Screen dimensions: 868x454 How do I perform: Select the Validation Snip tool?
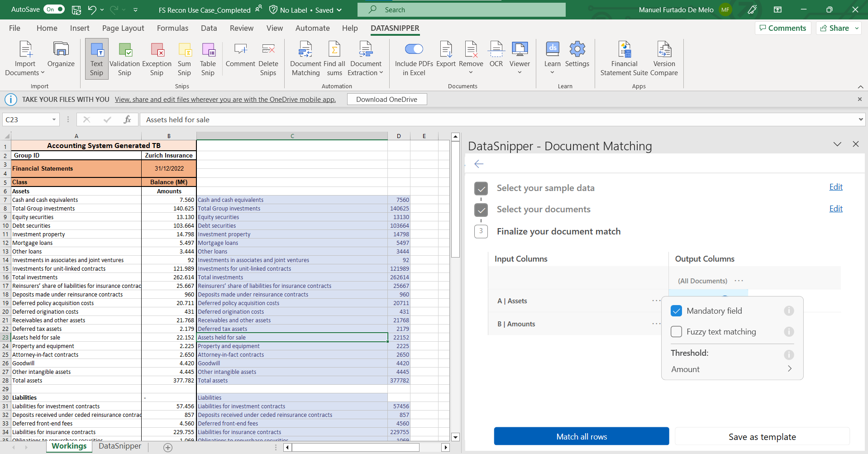click(124, 59)
